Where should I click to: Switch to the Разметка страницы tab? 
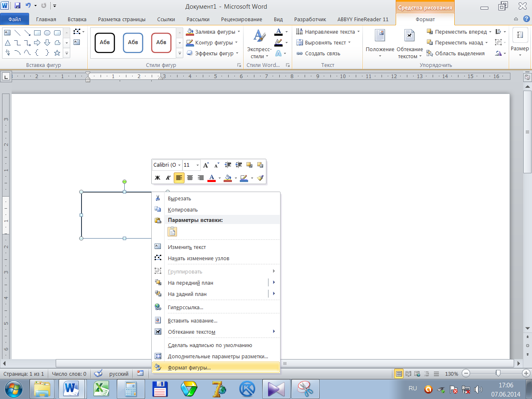tap(122, 19)
